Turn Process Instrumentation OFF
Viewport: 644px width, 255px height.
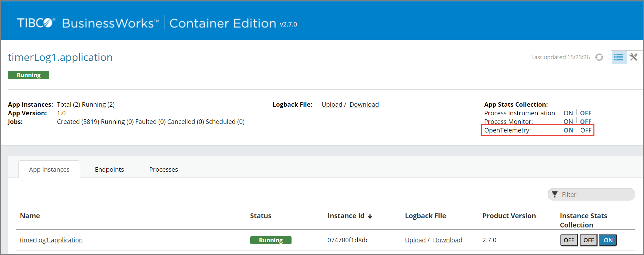pyautogui.click(x=586, y=113)
